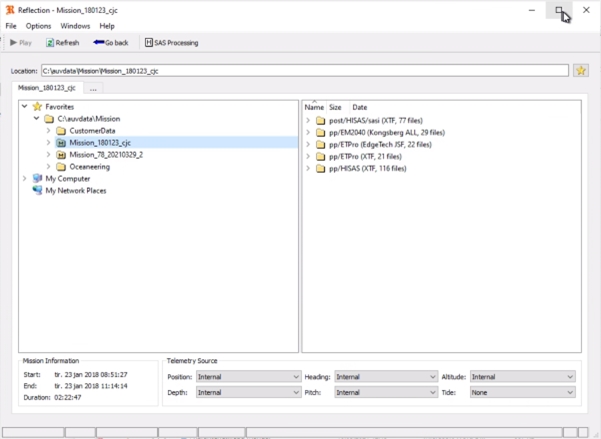Minimize the Reflection window
The width and height of the screenshot is (601, 439).
[x=532, y=10]
